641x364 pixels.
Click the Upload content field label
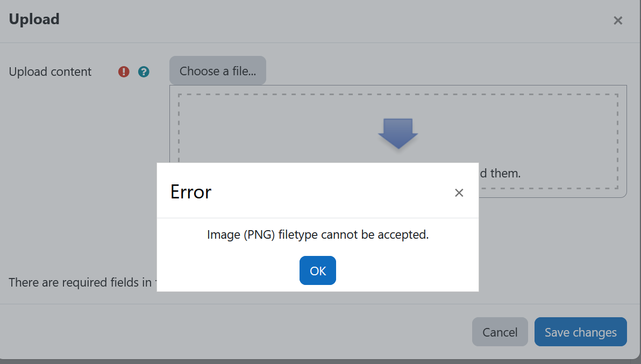51,72
